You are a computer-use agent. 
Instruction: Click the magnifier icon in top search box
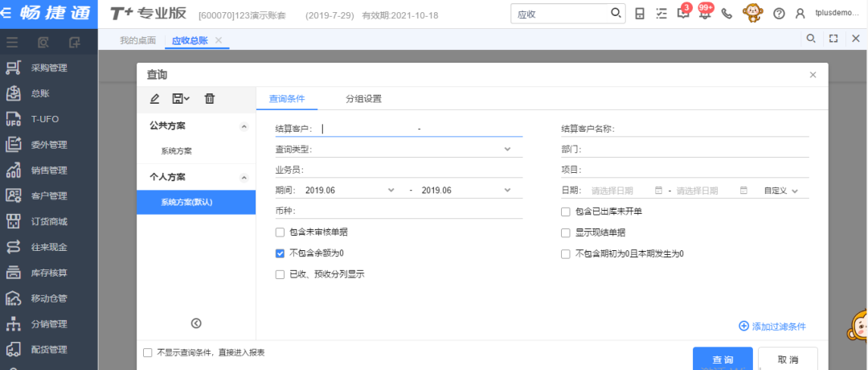point(616,14)
